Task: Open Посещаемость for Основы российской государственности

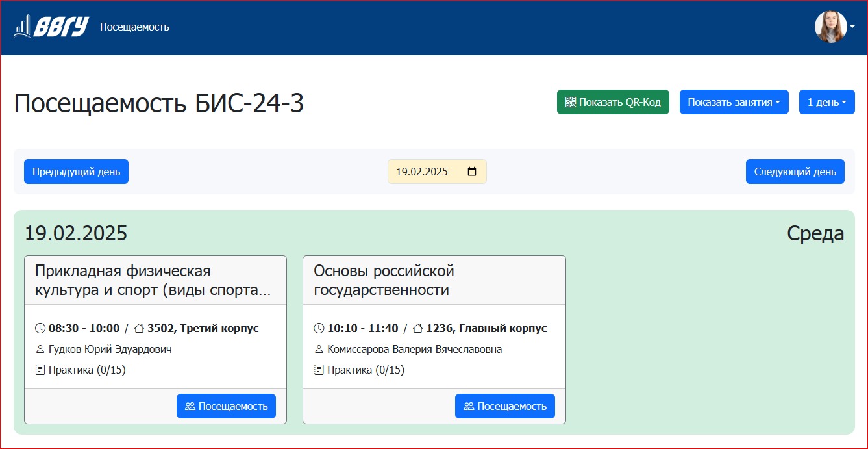Action: [x=505, y=406]
